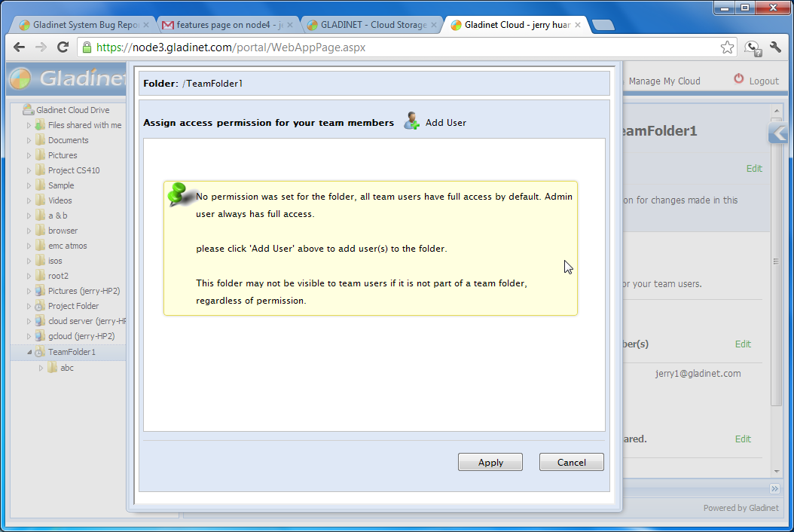
Task: Click the a & b folder icon
Action: click(x=40, y=216)
